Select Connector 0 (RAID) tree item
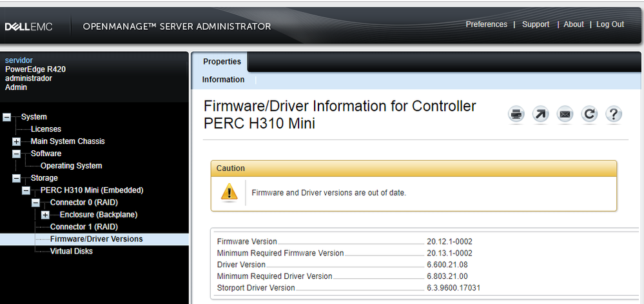This screenshot has width=644, height=304. tap(84, 203)
